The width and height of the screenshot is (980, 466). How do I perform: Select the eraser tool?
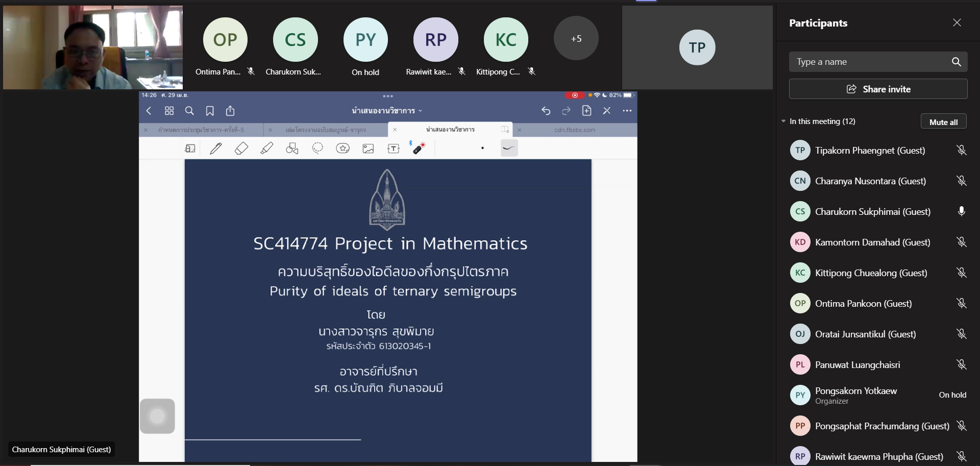(x=241, y=149)
